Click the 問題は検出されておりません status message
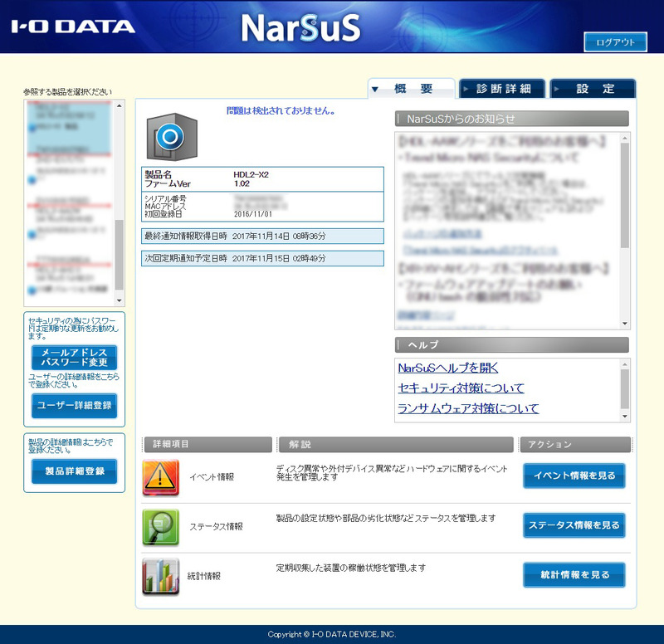The height and width of the screenshot is (644, 664). click(x=281, y=111)
